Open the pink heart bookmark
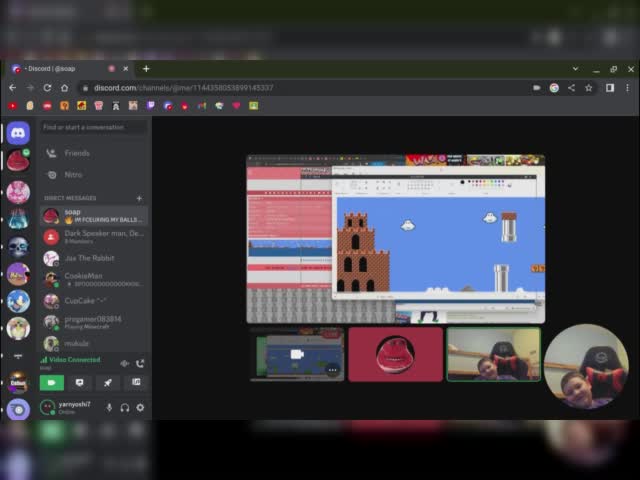Screen dimensions: 640x480 tap(236, 106)
